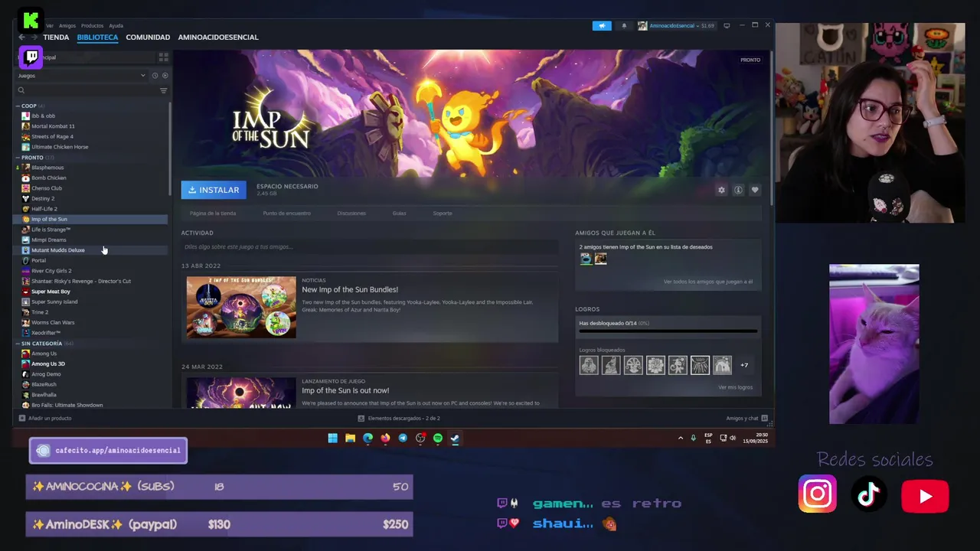Viewport: 980px width, 551px height.
Task: Select the BIBLIOTECA tab
Action: coord(97,37)
